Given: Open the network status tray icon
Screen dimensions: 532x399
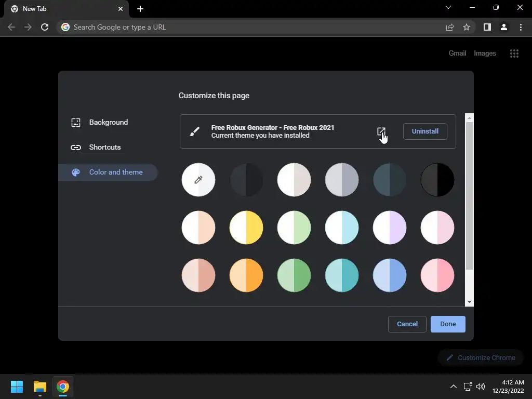Looking at the screenshot, I should pos(468,387).
